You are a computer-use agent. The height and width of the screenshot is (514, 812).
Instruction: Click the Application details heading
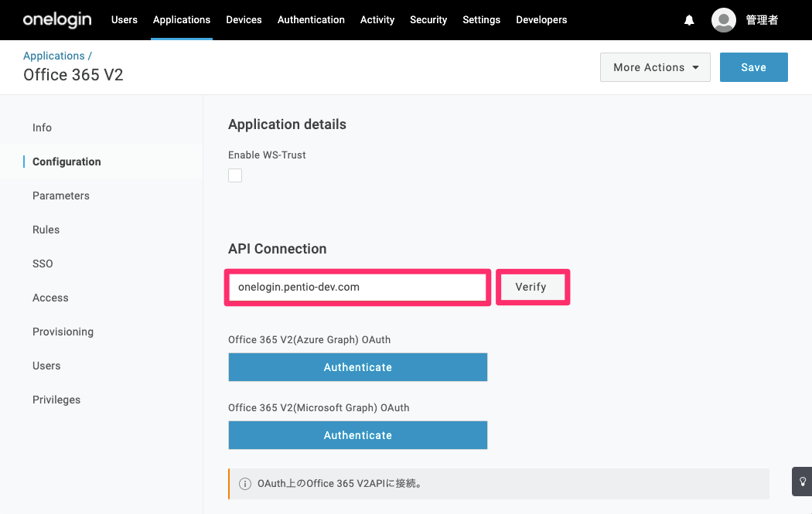tap(287, 124)
